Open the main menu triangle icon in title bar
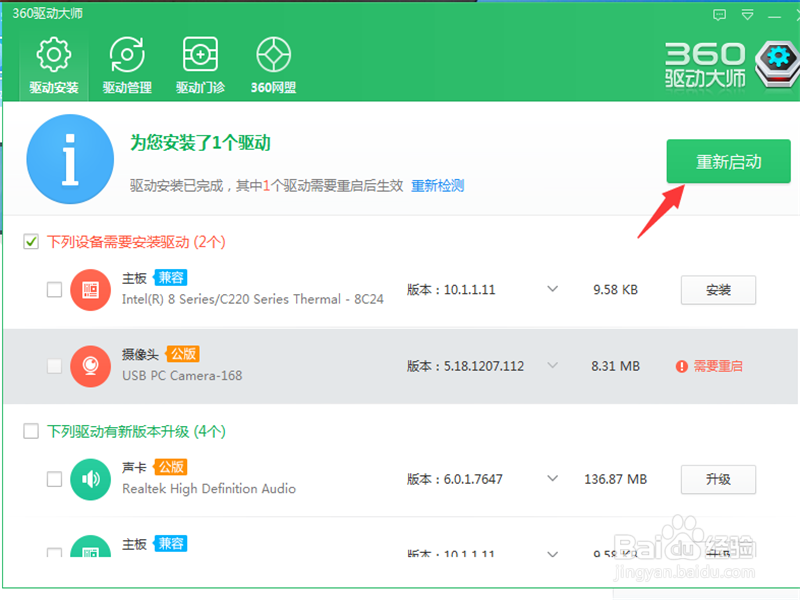 (x=747, y=15)
